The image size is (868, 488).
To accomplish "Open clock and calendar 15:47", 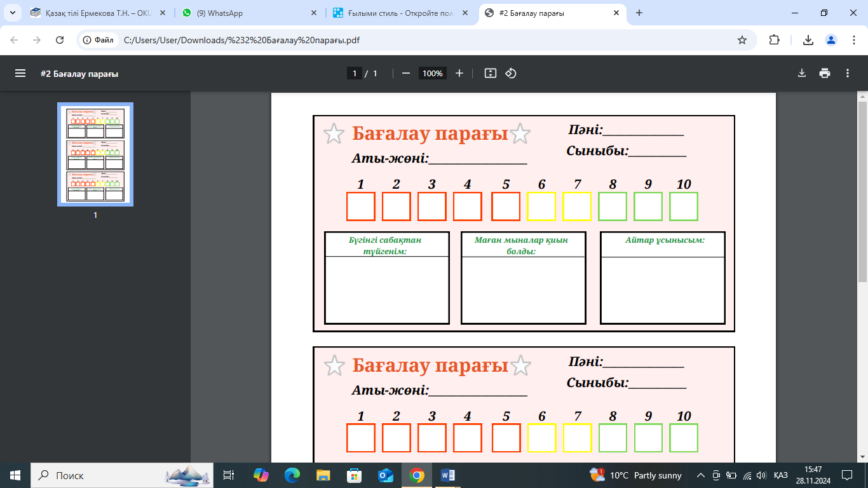I will (x=813, y=475).
